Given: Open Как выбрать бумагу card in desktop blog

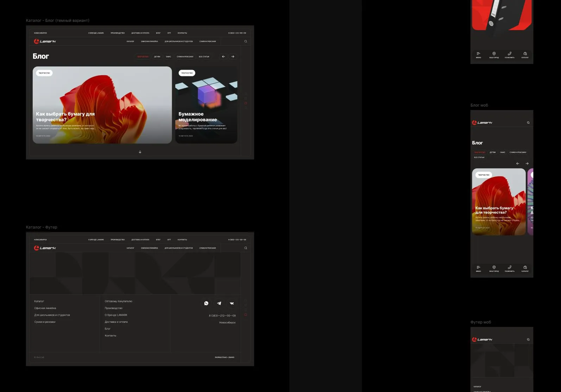Looking at the screenshot, I should click(102, 105).
